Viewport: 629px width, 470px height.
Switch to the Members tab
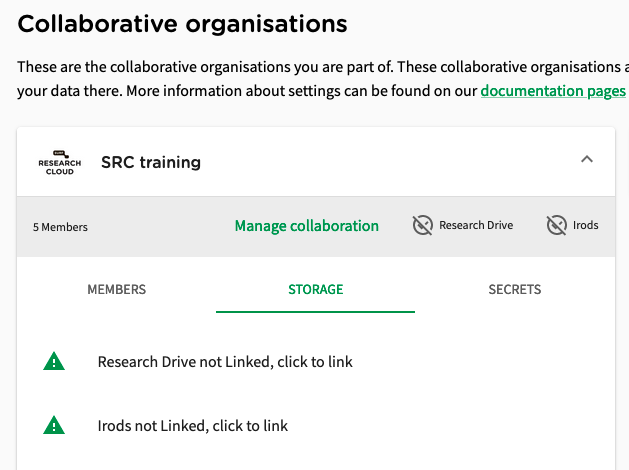click(117, 289)
